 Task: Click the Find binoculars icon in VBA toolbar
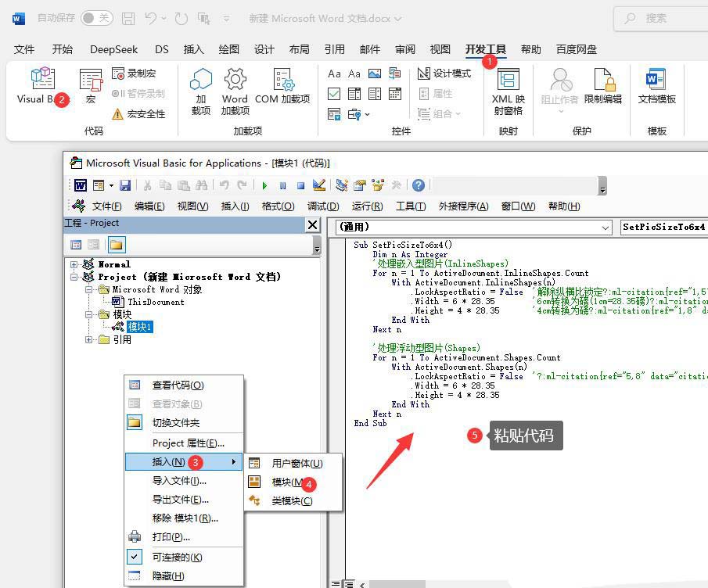201,185
